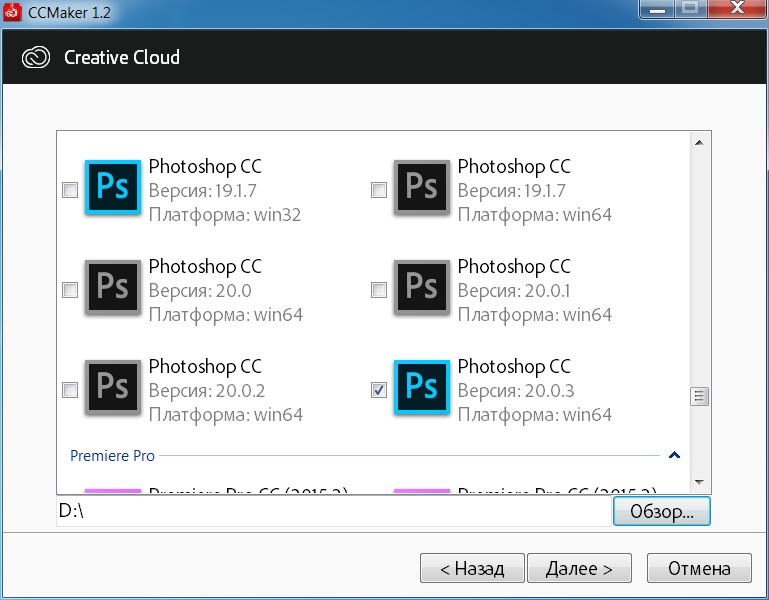
Task: Click 'Версия: 20.0.1' text
Action: [514, 290]
